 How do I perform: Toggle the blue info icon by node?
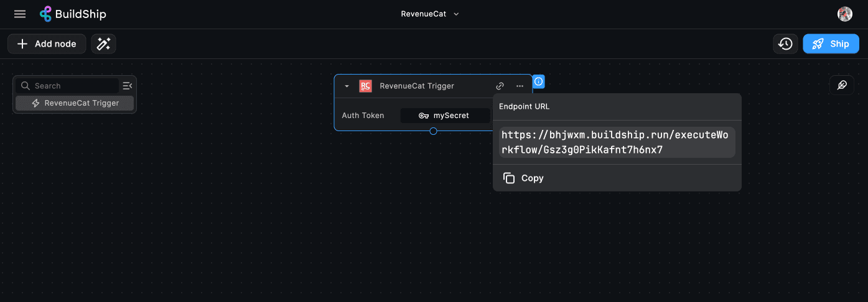[539, 81]
